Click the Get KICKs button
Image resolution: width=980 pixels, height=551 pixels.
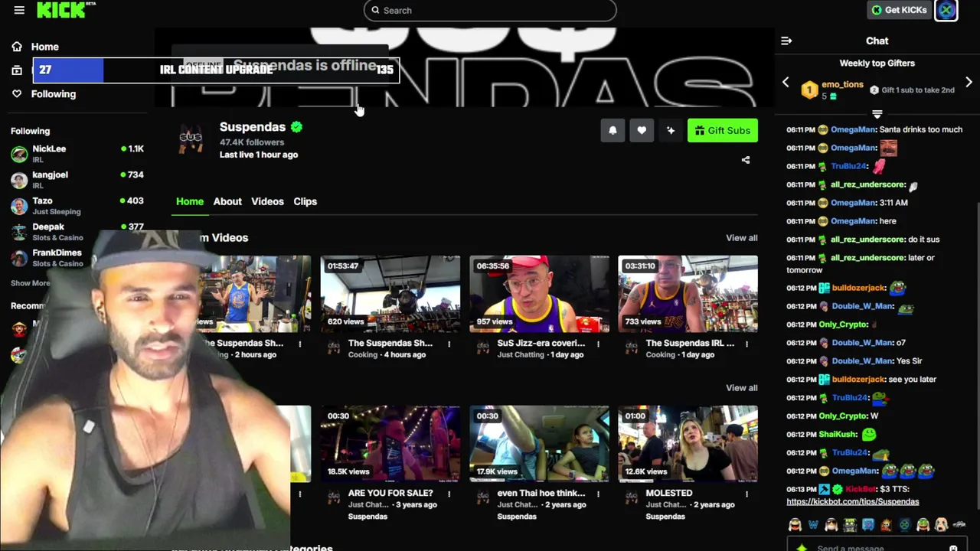pos(900,10)
